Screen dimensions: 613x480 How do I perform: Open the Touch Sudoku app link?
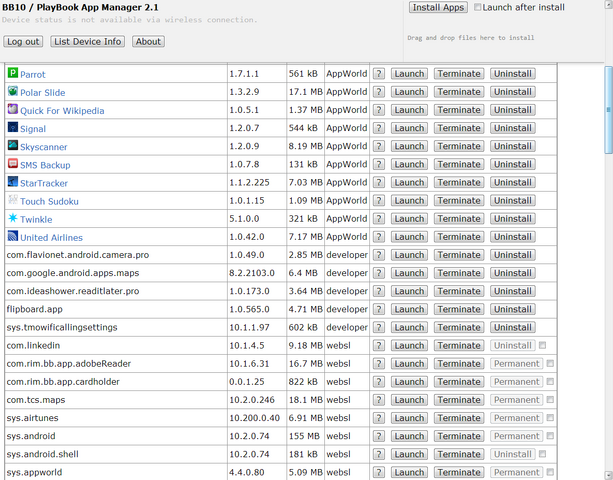tap(49, 201)
